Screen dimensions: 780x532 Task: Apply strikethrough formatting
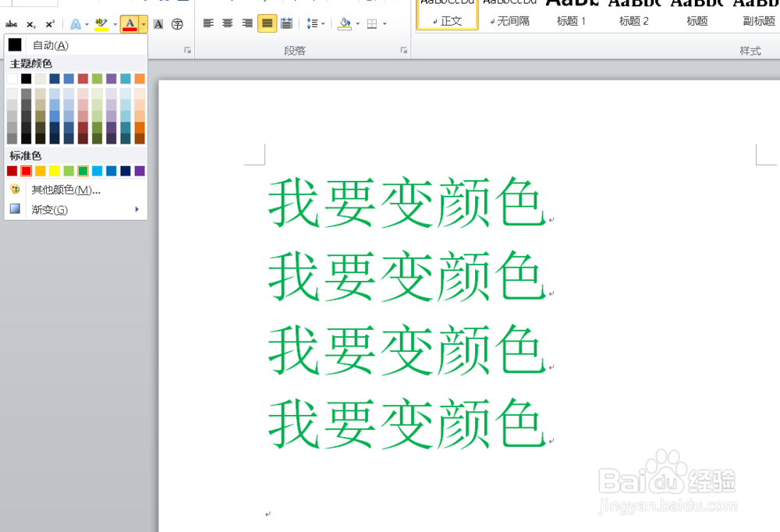point(11,23)
